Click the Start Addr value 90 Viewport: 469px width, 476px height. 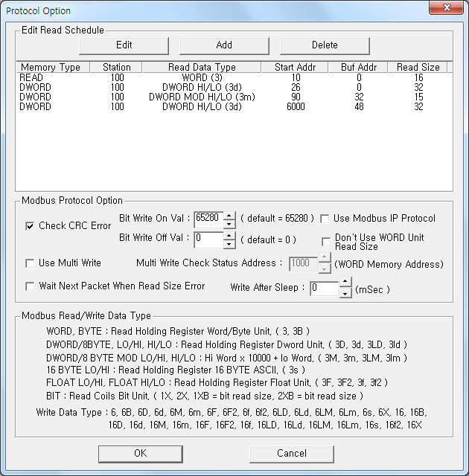coord(296,97)
